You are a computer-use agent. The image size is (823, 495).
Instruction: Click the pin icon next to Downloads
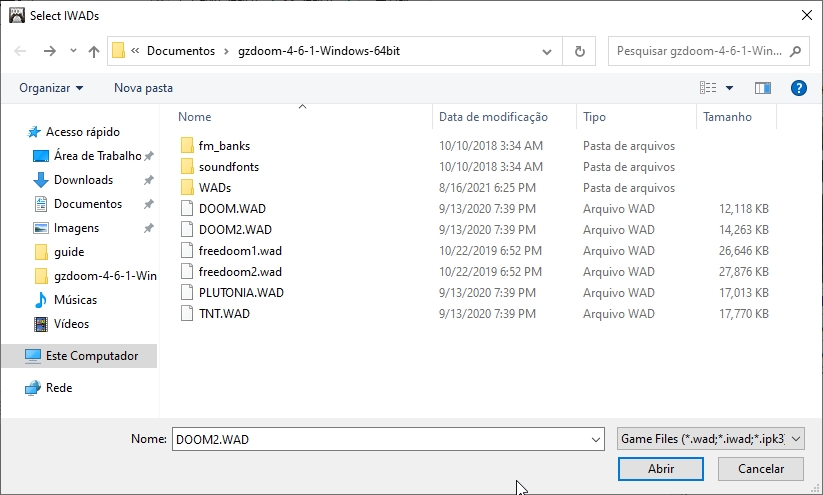149,180
